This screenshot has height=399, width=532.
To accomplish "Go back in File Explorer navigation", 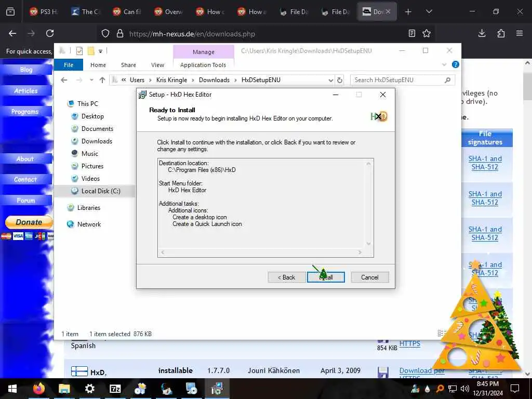I will coord(64,80).
